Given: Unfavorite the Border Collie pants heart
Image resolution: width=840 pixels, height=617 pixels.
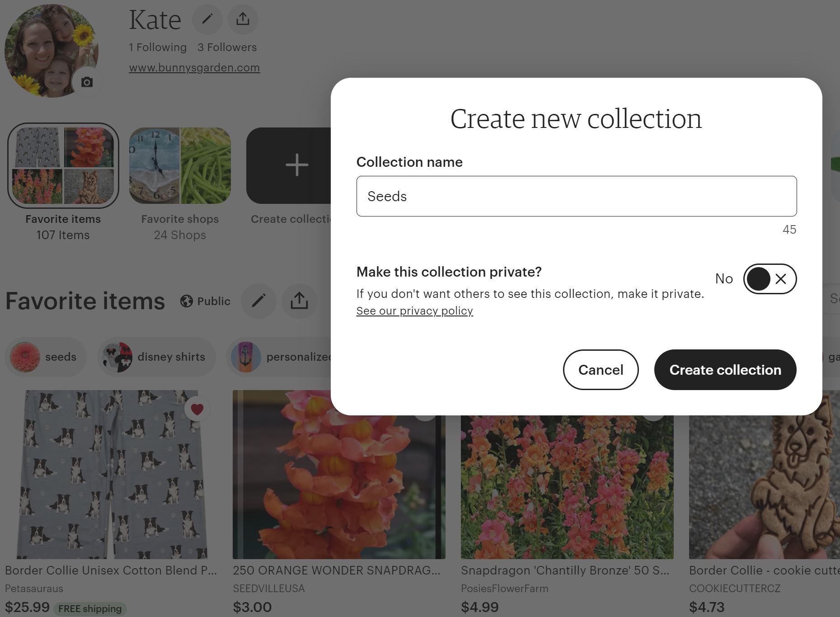Looking at the screenshot, I should click(197, 409).
